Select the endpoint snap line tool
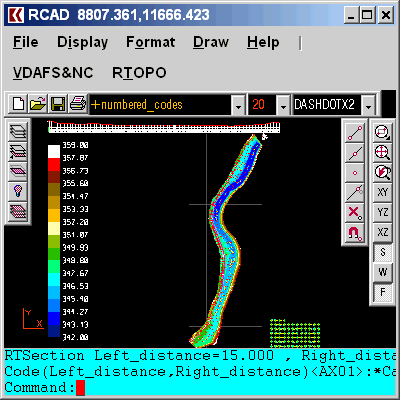 tap(355, 133)
